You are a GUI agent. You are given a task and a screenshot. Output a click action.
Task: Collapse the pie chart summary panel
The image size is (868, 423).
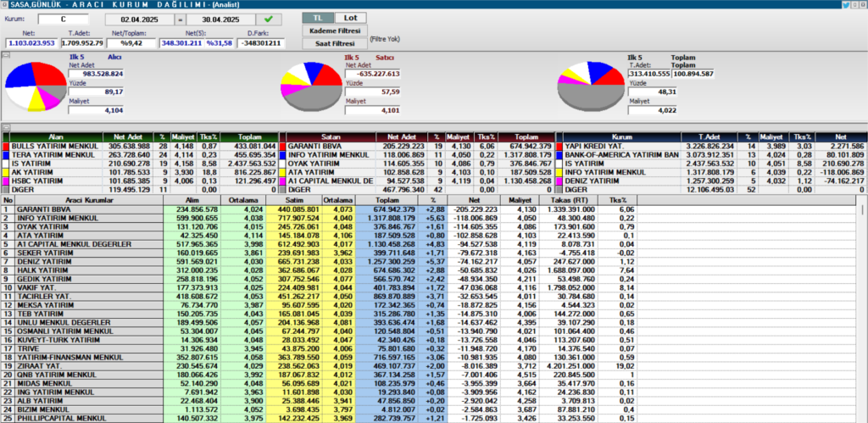point(5,55)
